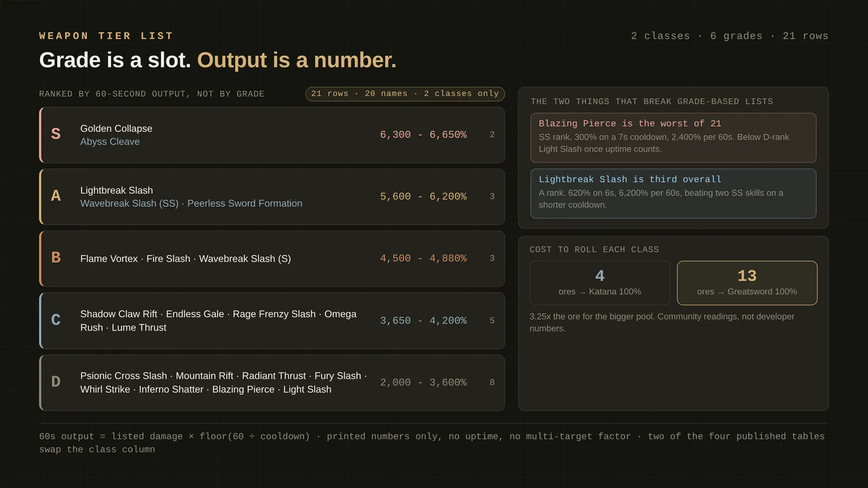Viewport: 868px width, 488px height.
Task: Click the 2 classes · 6 grades summary text
Action: point(730,36)
